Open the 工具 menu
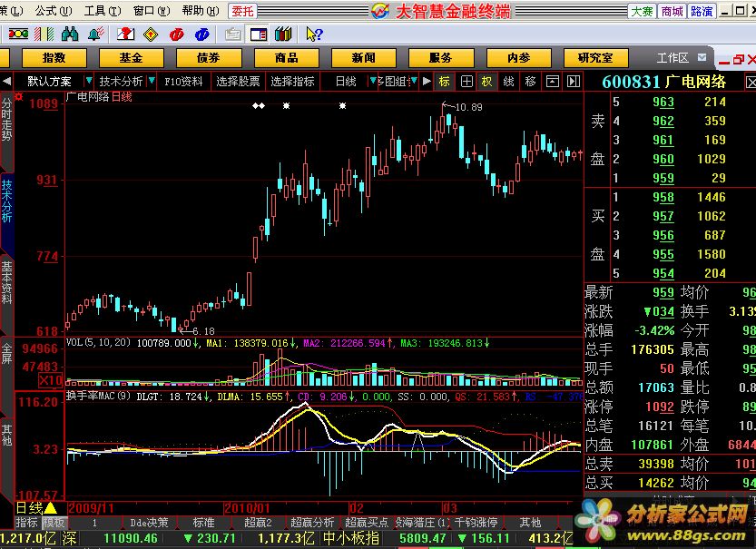Viewport: 756px width, 549px height. 103,11
